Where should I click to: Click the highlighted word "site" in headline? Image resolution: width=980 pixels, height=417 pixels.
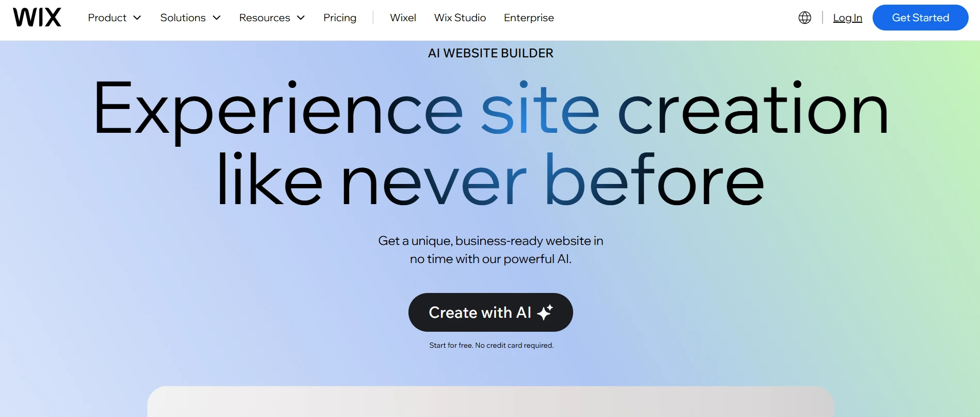[540, 109]
